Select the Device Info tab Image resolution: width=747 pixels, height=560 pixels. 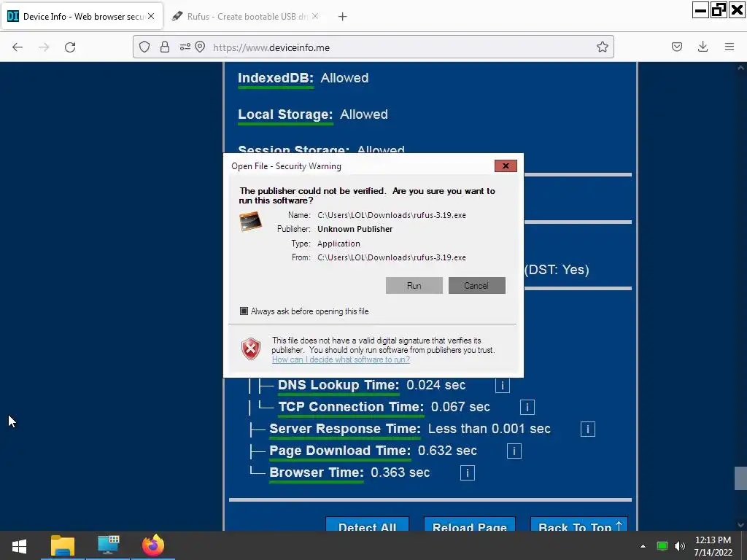(82, 17)
